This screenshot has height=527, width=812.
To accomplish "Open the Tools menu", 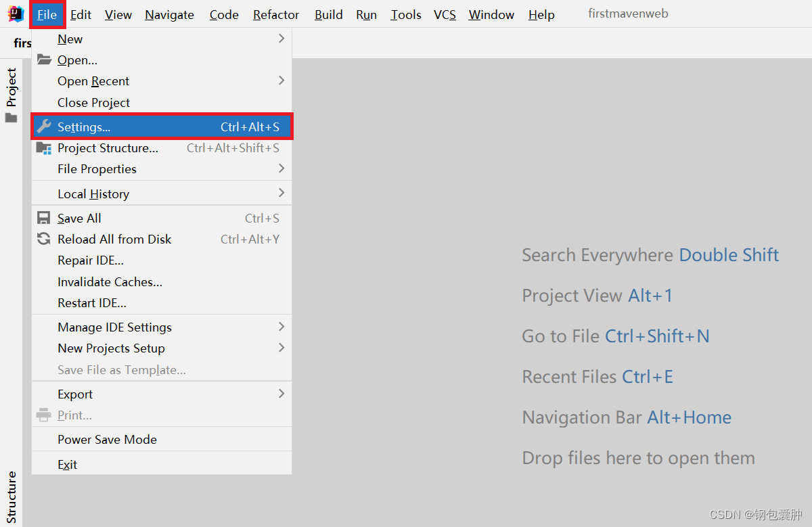I will (406, 14).
